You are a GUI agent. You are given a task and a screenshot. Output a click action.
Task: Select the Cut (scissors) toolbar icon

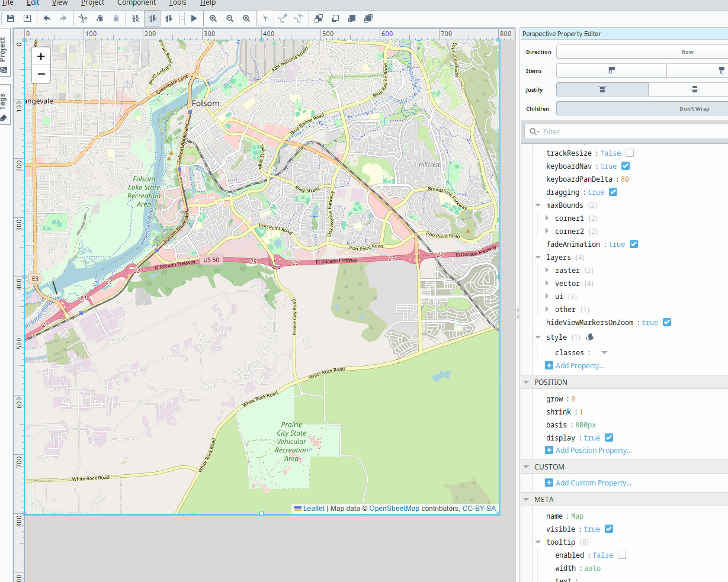[82, 18]
